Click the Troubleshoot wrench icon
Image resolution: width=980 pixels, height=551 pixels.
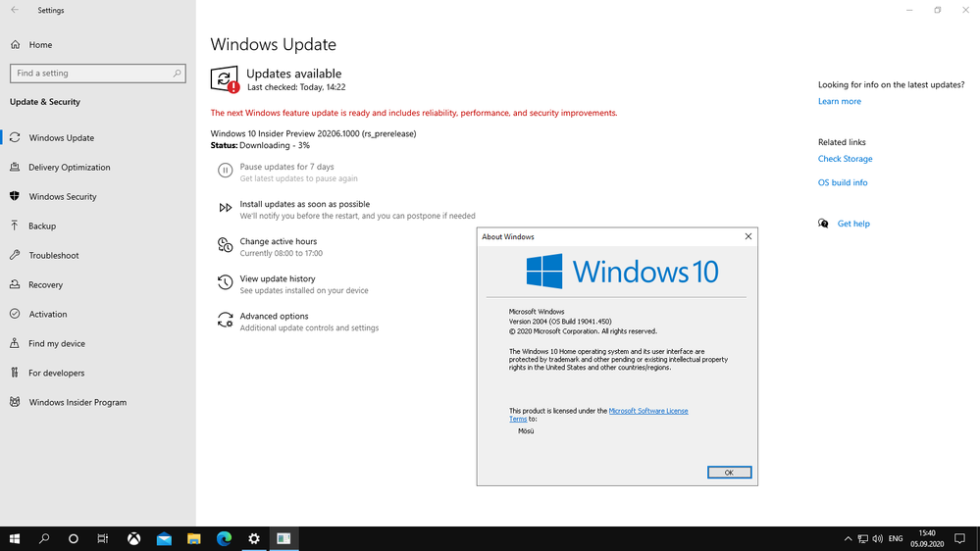15,255
